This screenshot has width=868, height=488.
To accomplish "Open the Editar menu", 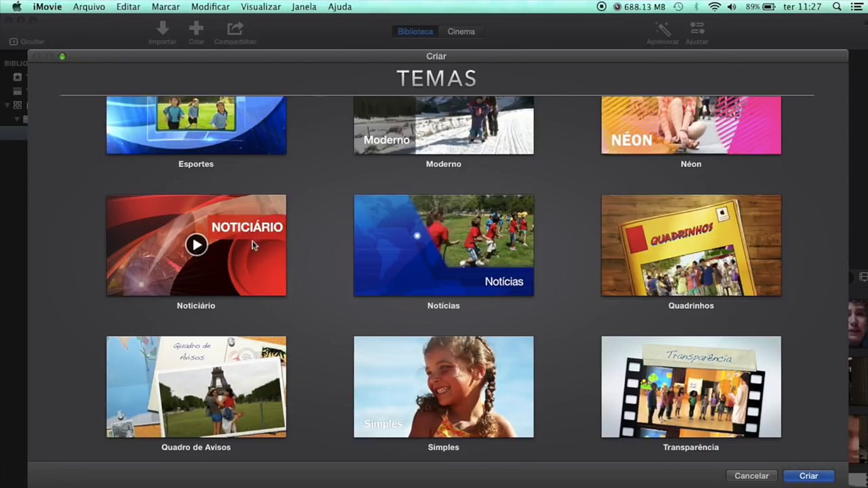I will (x=128, y=7).
